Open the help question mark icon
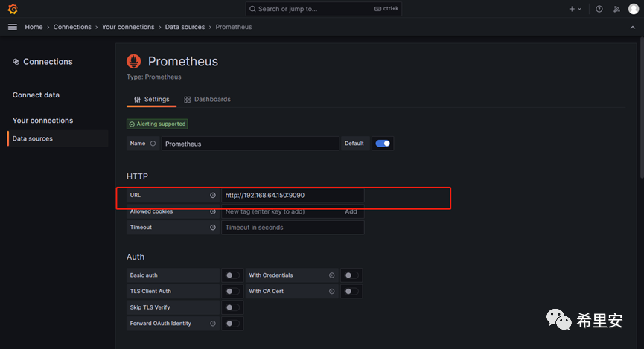Viewport: 644px width, 349px height. point(599,9)
